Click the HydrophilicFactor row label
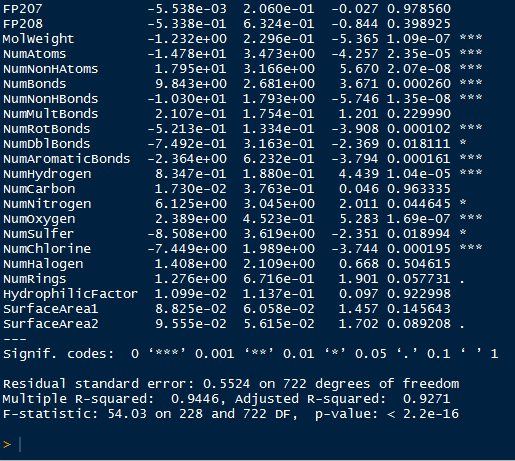The height and width of the screenshot is (461, 515). tap(70, 294)
